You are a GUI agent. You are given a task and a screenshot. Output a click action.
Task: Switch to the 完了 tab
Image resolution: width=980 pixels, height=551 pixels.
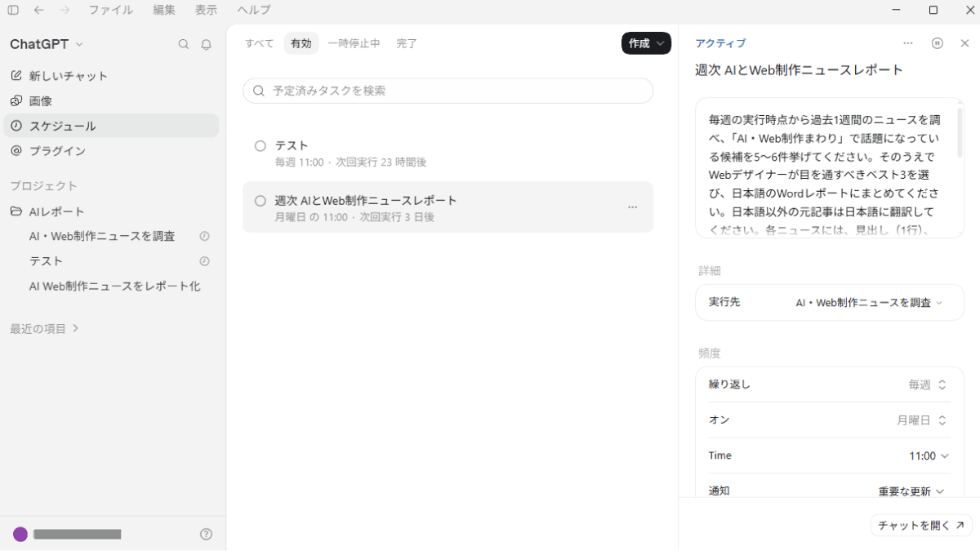407,43
